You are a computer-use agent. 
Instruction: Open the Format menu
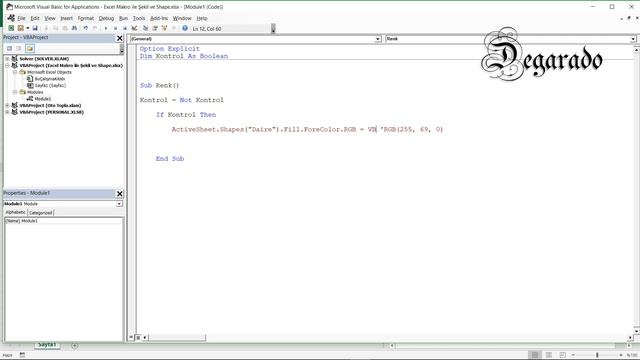pos(86,18)
